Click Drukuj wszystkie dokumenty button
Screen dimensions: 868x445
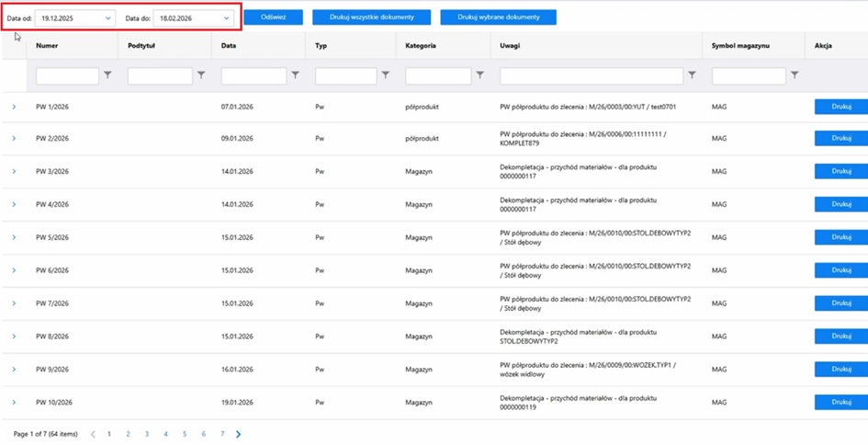(371, 17)
